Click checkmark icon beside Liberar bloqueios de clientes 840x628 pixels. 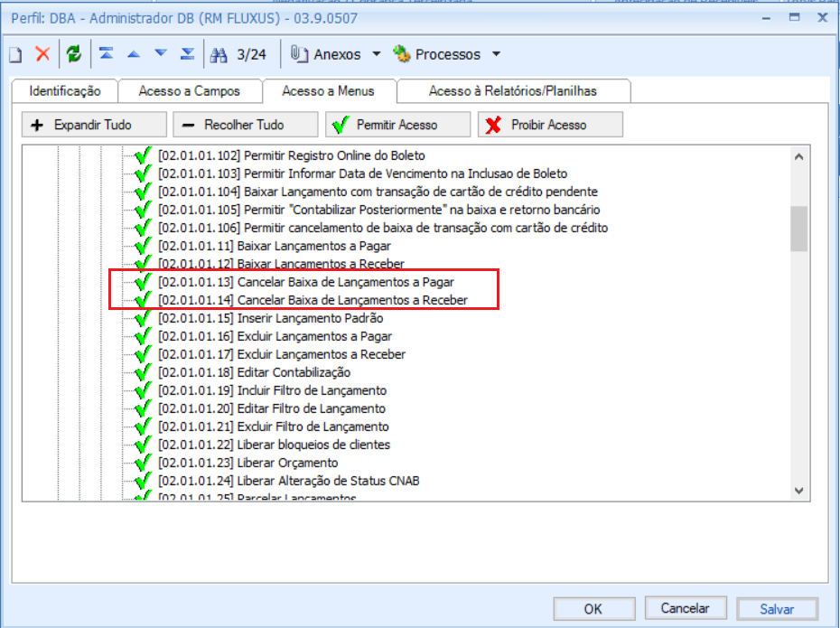click(143, 445)
